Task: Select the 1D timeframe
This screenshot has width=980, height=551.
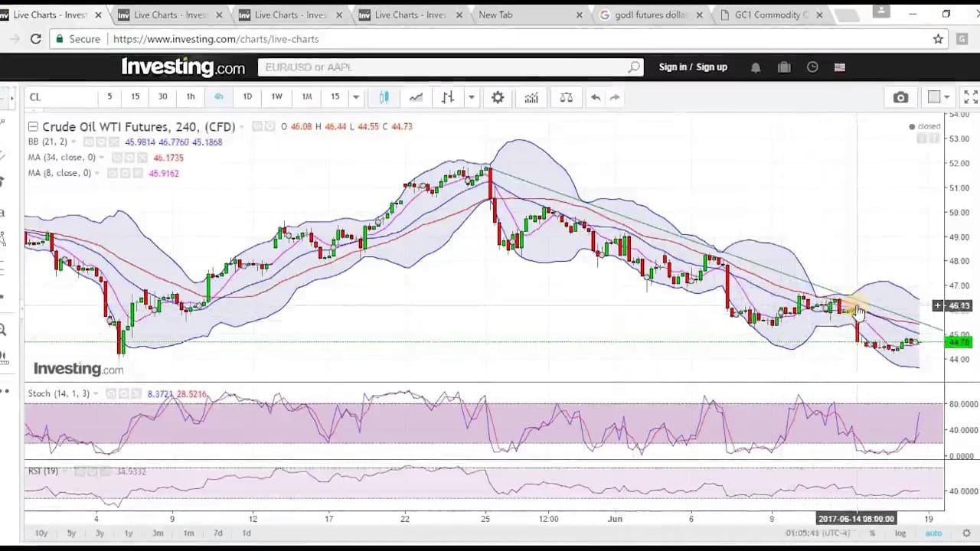Action: pos(247,96)
